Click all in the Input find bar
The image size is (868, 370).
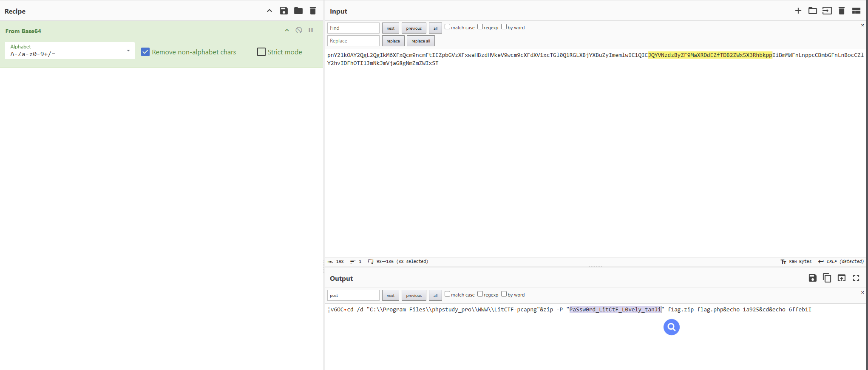click(x=435, y=28)
